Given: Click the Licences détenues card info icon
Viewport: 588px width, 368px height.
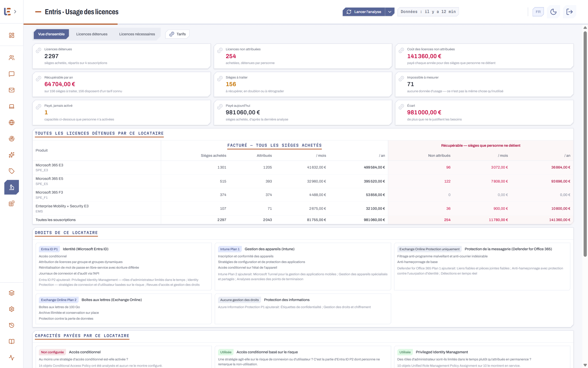Looking at the screenshot, I should pyautogui.click(x=38, y=50).
